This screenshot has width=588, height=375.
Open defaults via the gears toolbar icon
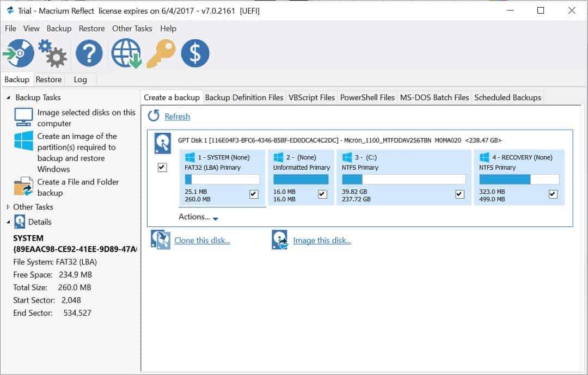coord(52,53)
